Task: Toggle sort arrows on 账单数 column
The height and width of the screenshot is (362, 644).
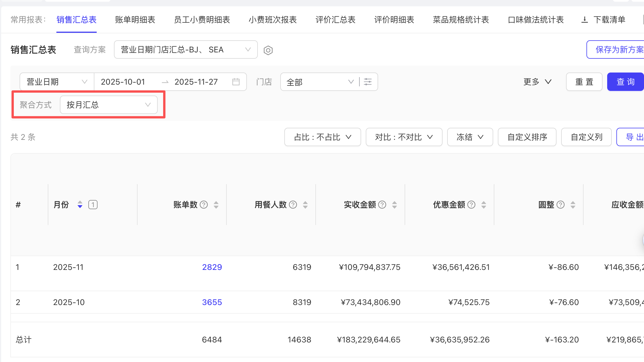Action: [x=216, y=205]
